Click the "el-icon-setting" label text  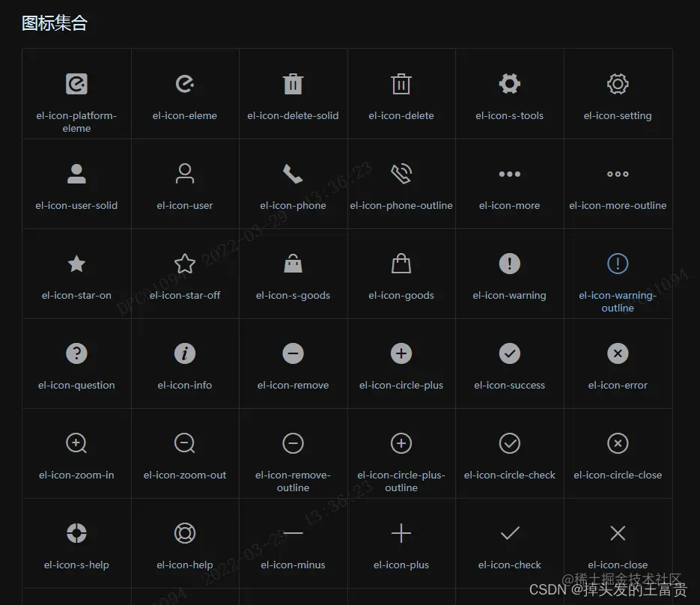coord(618,115)
